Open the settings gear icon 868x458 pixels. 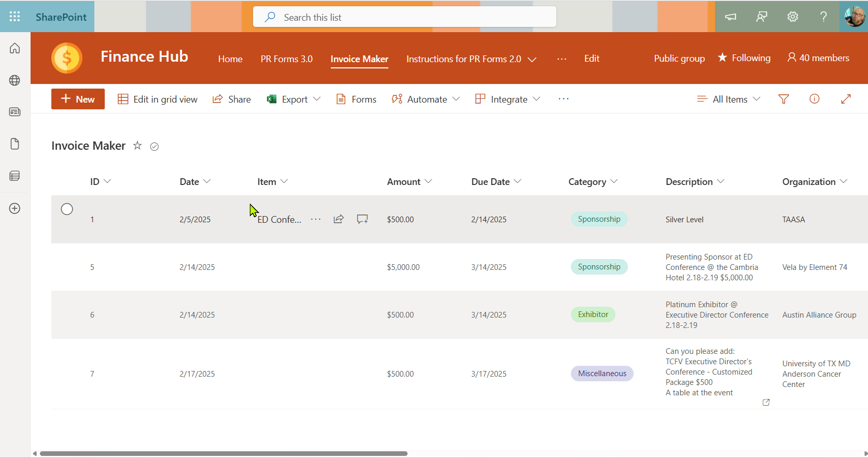click(x=793, y=17)
